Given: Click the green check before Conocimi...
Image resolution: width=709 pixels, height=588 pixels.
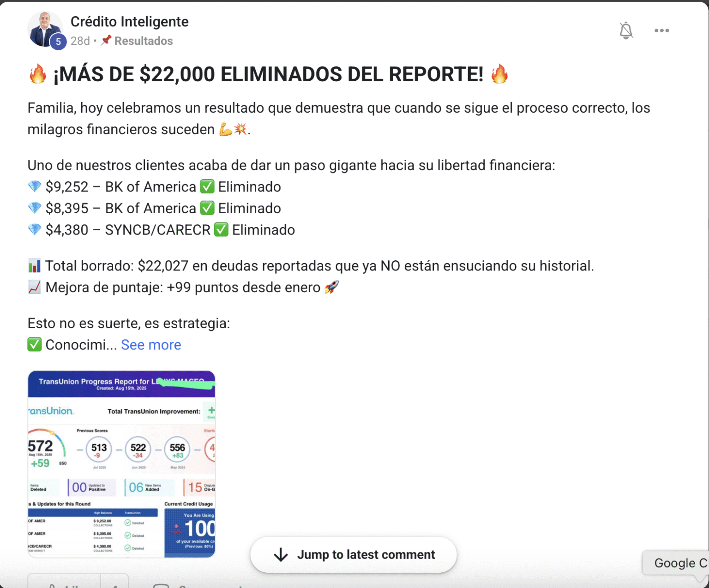Looking at the screenshot, I should pyautogui.click(x=35, y=344).
